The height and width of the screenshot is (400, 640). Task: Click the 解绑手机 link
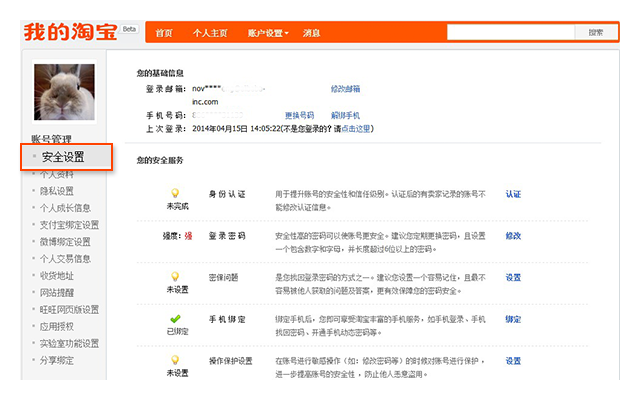click(x=345, y=116)
